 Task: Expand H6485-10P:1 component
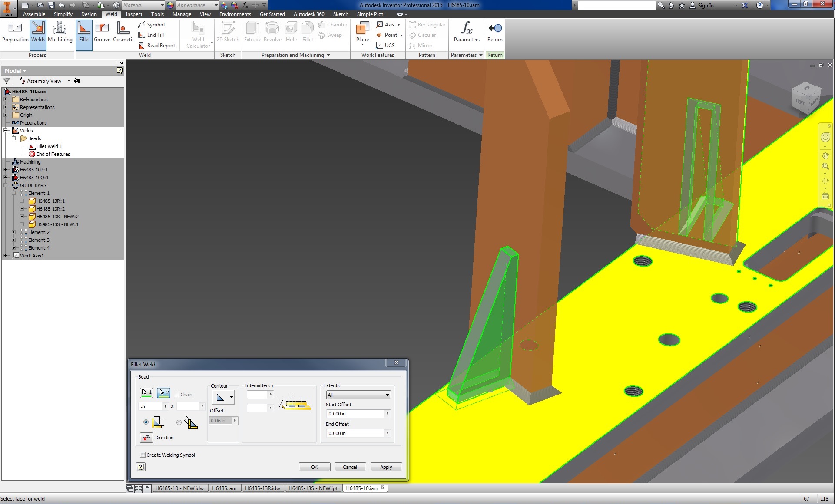[x=6, y=170]
